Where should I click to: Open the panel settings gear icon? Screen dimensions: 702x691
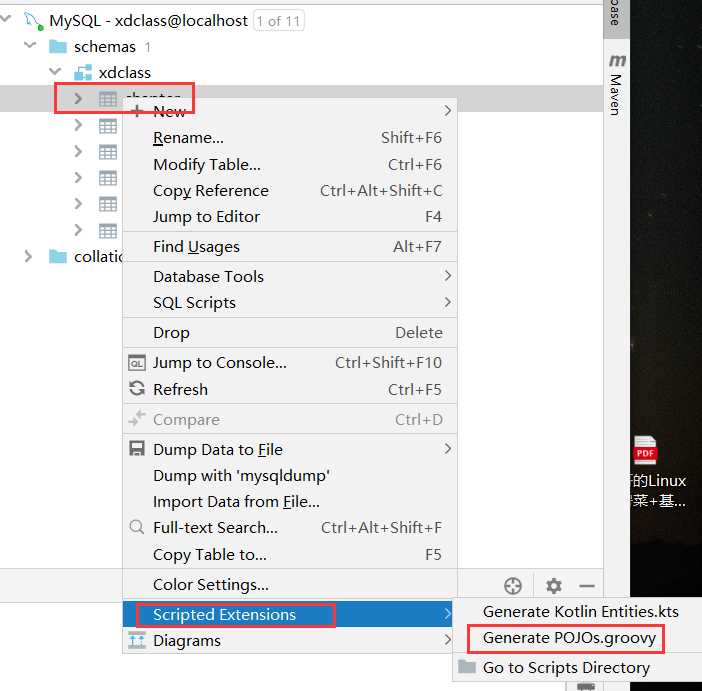(x=554, y=586)
